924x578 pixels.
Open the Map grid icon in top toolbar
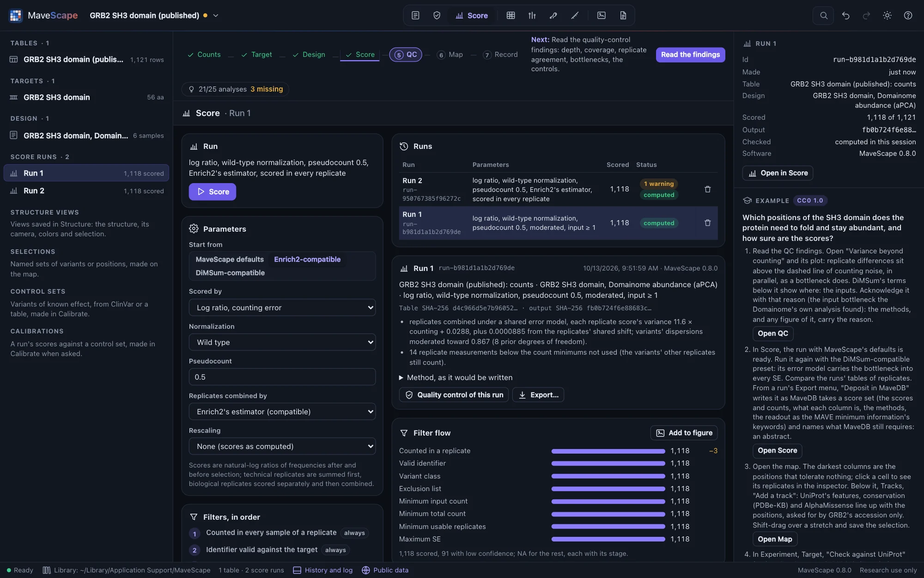point(511,15)
